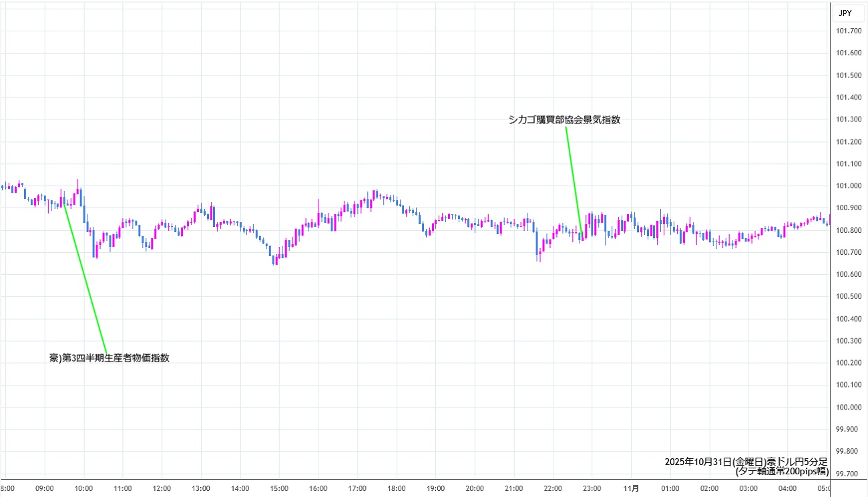
Task: Click the 11月 date marker on time axis
Action: click(x=631, y=488)
